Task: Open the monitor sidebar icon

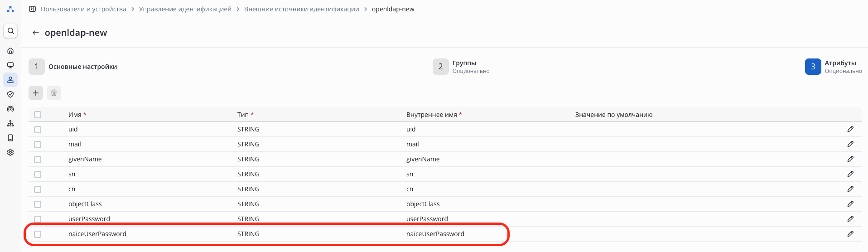Action: [x=10, y=65]
